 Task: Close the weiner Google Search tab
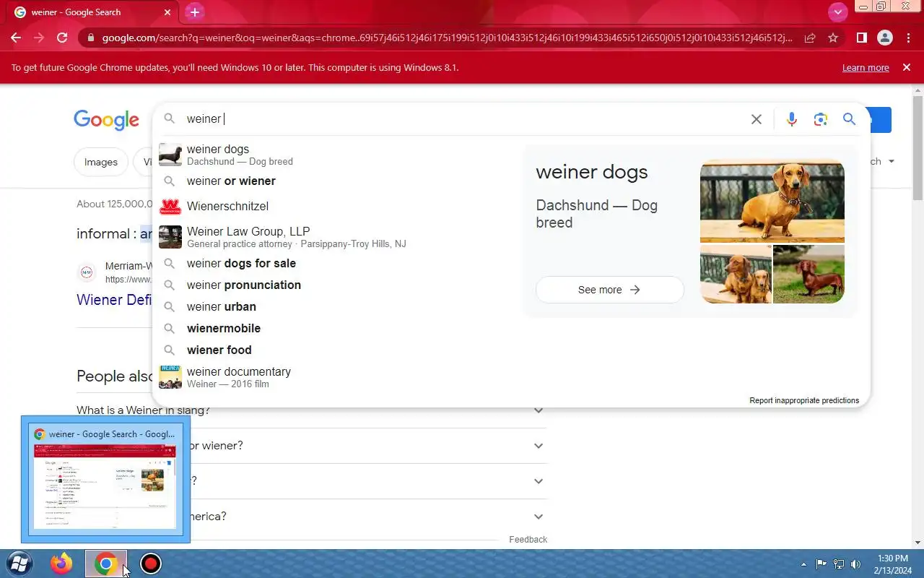pyautogui.click(x=167, y=12)
